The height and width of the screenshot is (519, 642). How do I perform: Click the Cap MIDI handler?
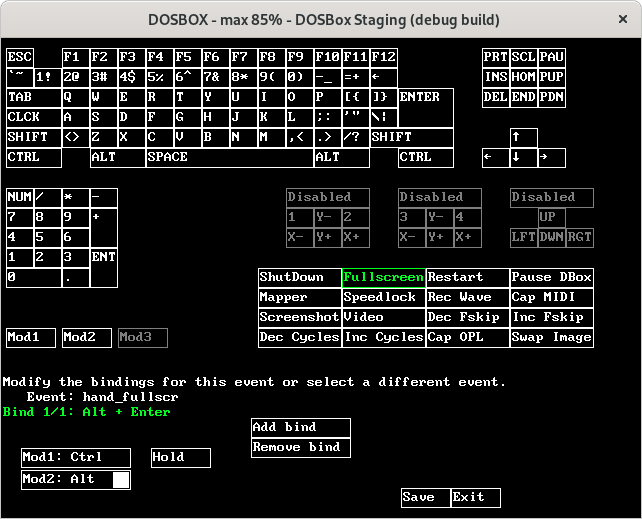click(552, 298)
